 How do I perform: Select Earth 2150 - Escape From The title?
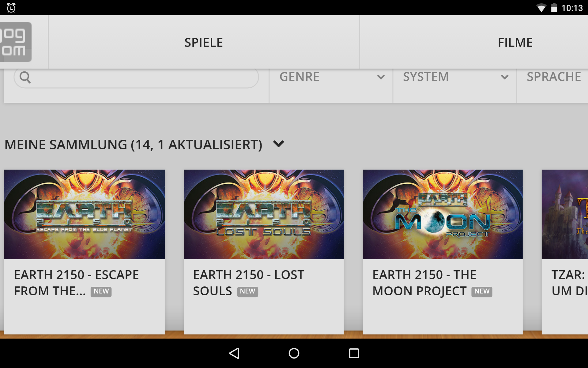pyautogui.click(x=76, y=283)
